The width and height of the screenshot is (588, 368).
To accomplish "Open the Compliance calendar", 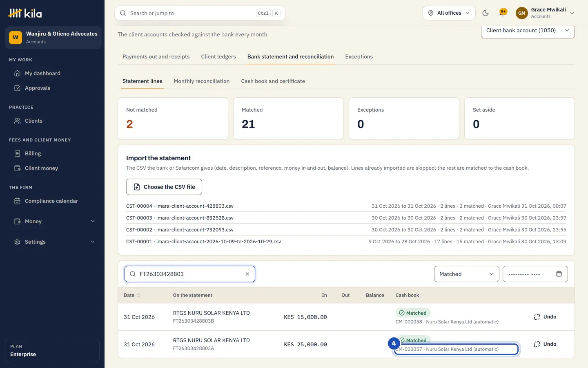I will click(52, 201).
